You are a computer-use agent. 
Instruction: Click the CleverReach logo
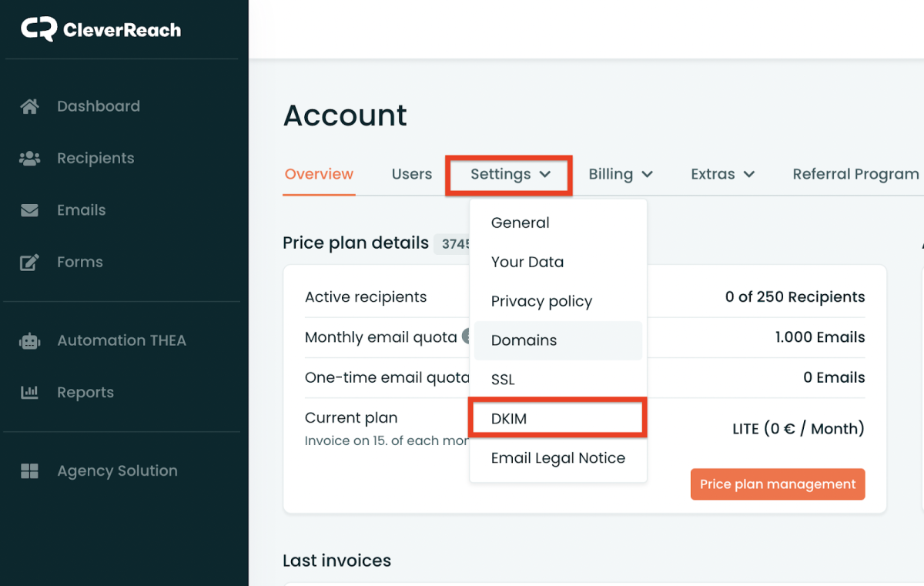(101, 30)
